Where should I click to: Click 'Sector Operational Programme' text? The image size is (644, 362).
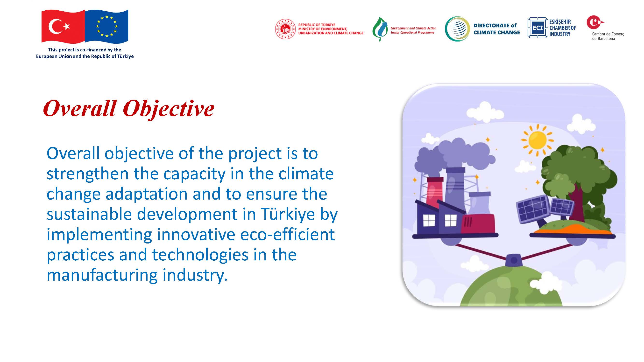point(412,33)
